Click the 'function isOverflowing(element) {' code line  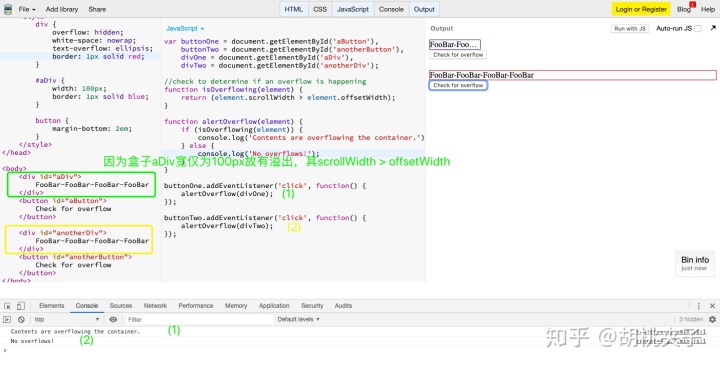pyautogui.click(x=233, y=89)
